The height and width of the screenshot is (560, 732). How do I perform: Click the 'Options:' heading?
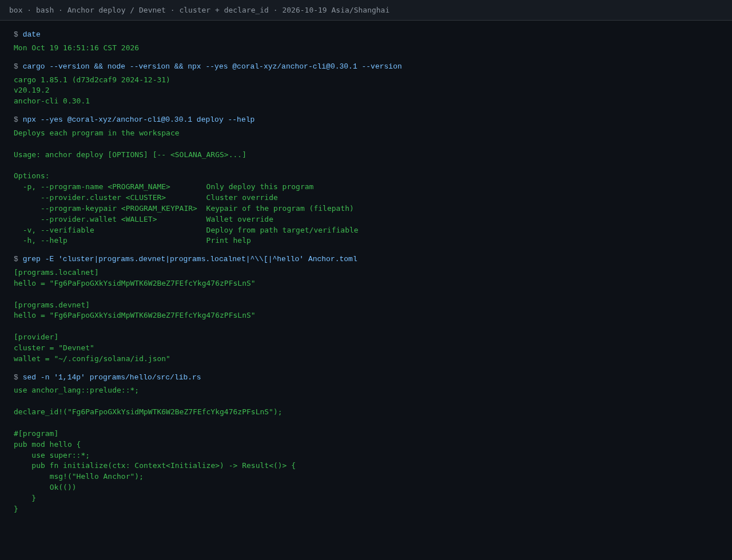(31, 176)
